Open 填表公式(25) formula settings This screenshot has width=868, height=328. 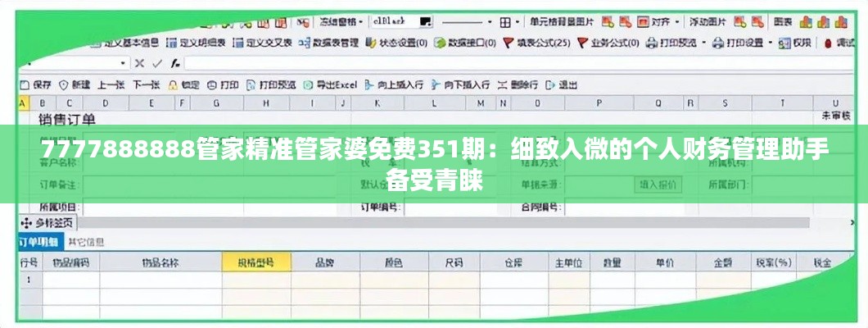tap(508, 42)
